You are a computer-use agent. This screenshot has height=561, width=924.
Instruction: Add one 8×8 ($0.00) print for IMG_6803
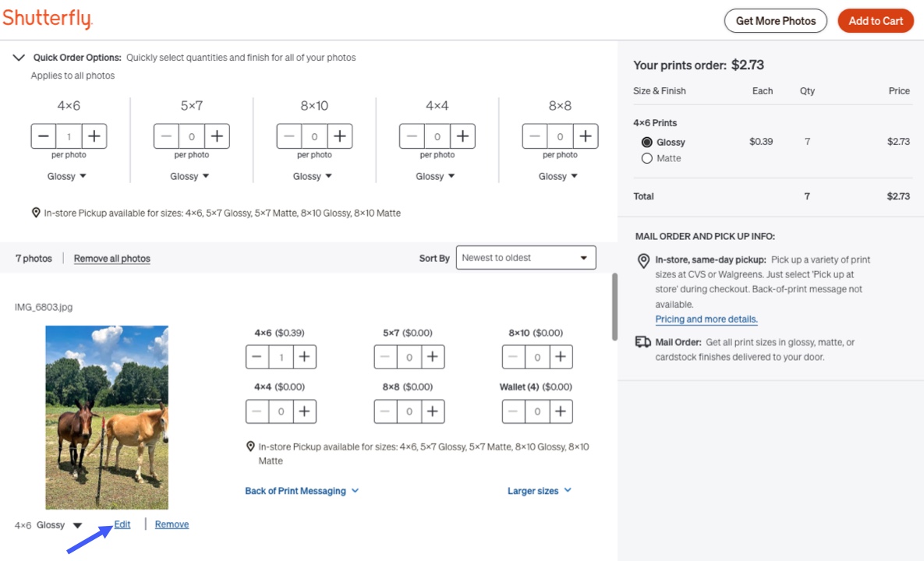pyautogui.click(x=433, y=411)
